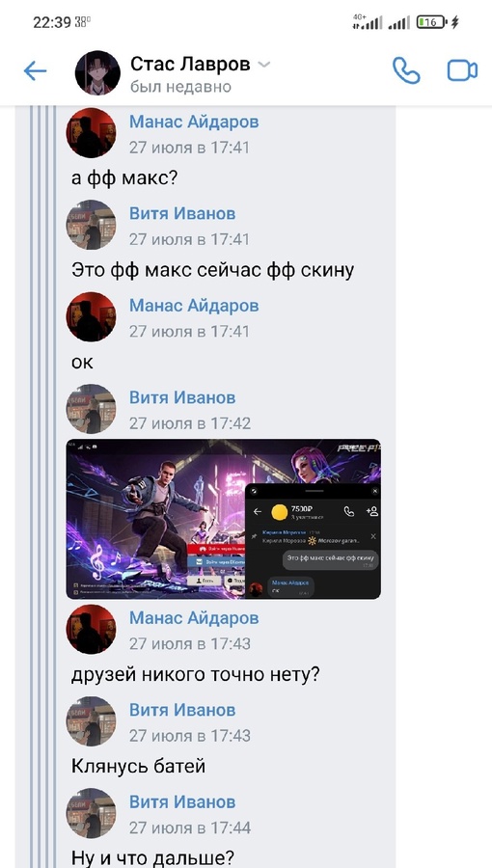Open Манас Айдаров avatar above 'друзей никого' message
Viewport: 492px width, 868px height.
click(91, 629)
